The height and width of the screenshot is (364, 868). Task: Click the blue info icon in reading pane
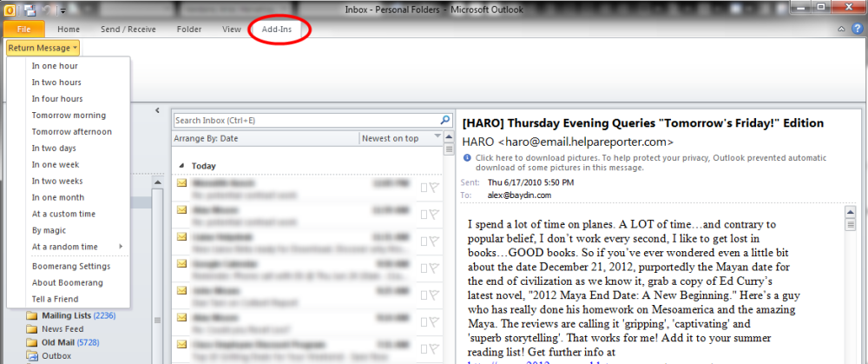468,157
